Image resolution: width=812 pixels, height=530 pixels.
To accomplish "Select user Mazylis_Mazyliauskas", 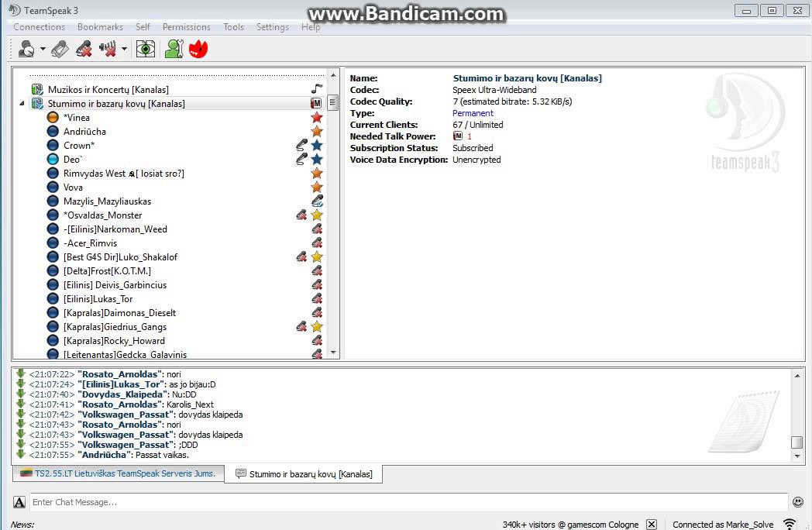I will 107,201.
